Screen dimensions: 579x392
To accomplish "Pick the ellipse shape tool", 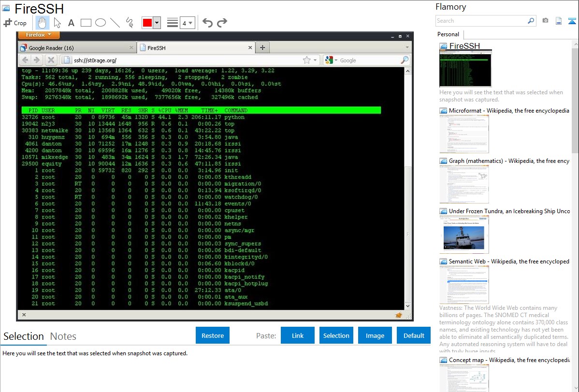I will click(x=101, y=23).
